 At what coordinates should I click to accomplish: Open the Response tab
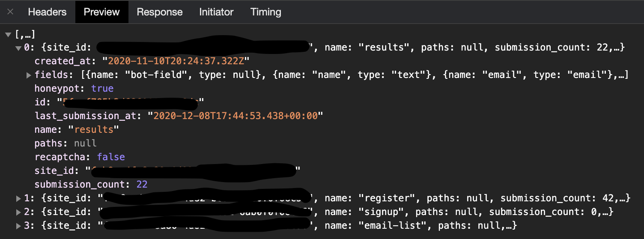(x=160, y=12)
